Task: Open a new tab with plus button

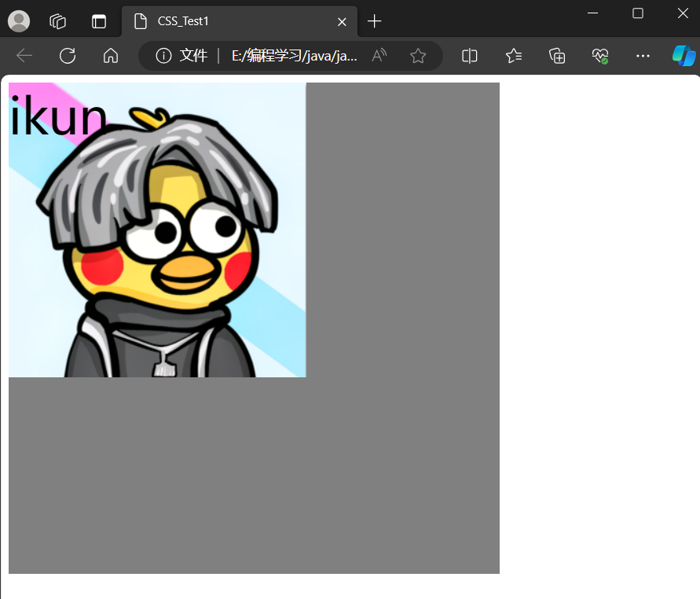Action: pyautogui.click(x=374, y=21)
